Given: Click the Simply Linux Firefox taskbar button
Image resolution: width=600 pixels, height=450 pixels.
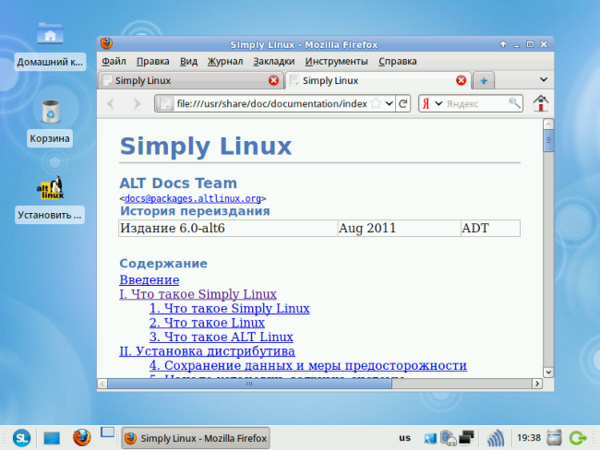Looking at the screenshot, I should pos(196,438).
